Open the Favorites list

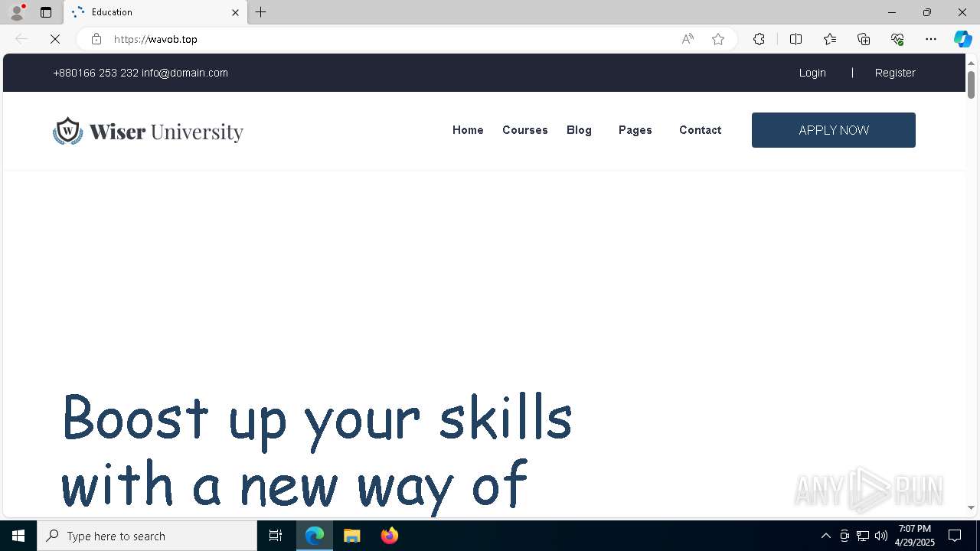click(830, 39)
